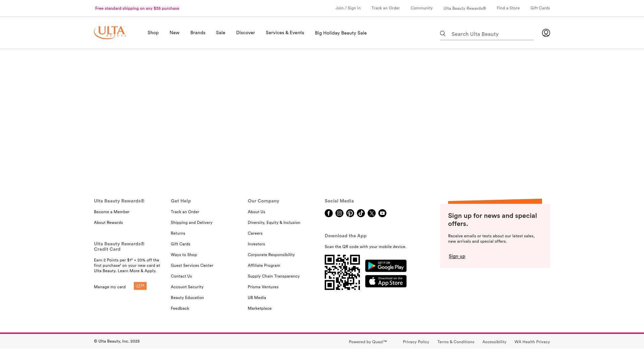The height and width of the screenshot is (362, 644).
Task: Open Ulta's YouTube icon
Action: (x=382, y=213)
